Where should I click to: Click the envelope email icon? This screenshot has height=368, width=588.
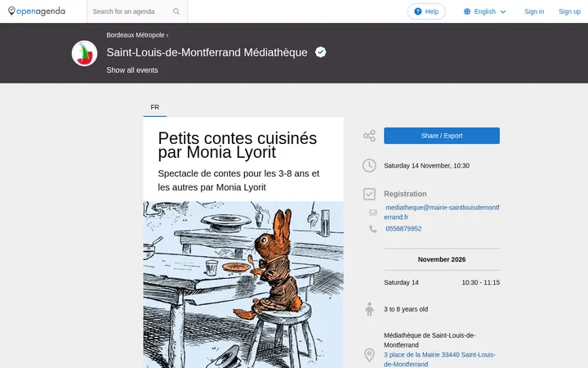(372, 213)
